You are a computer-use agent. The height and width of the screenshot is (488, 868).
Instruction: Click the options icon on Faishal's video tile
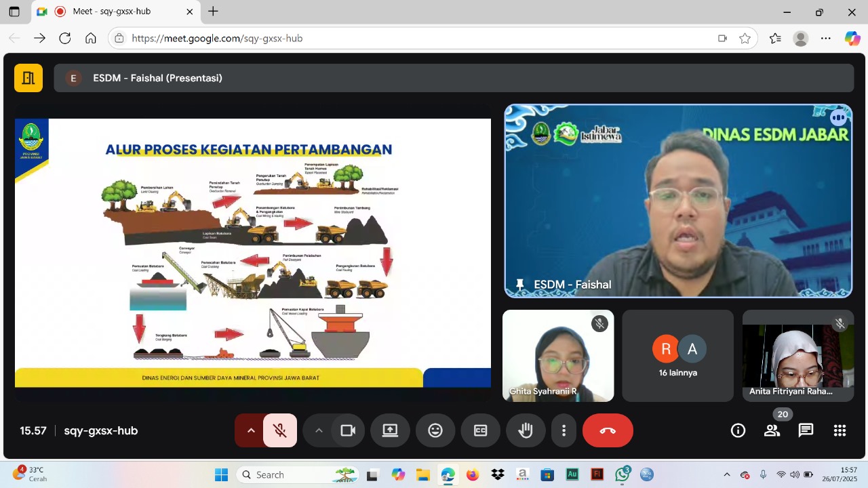[838, 117]
